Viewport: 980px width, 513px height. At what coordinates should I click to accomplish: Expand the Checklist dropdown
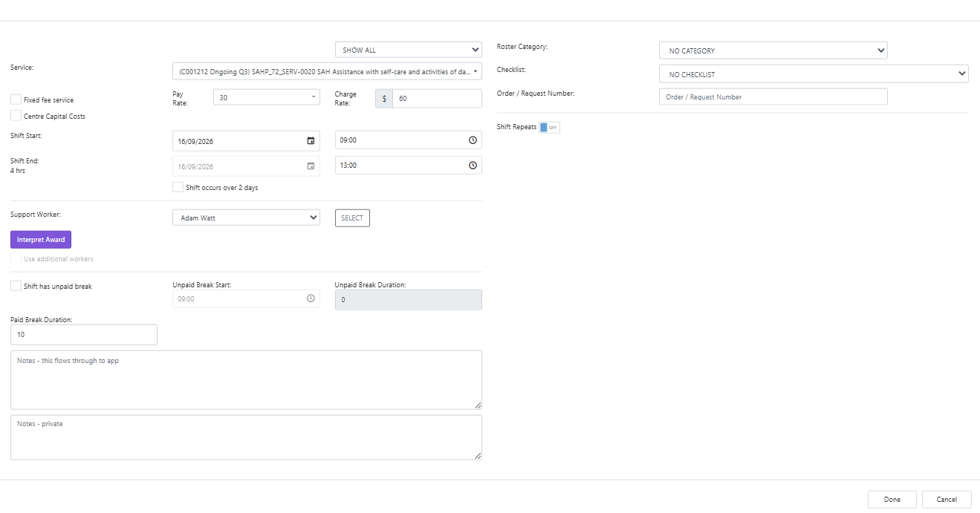coord(814,74)
